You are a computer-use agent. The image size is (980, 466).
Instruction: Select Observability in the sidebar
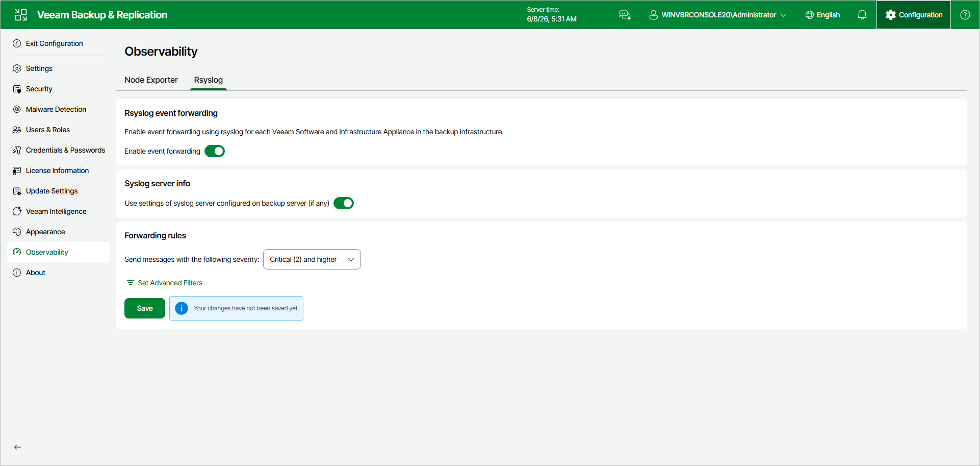point(58,252)
